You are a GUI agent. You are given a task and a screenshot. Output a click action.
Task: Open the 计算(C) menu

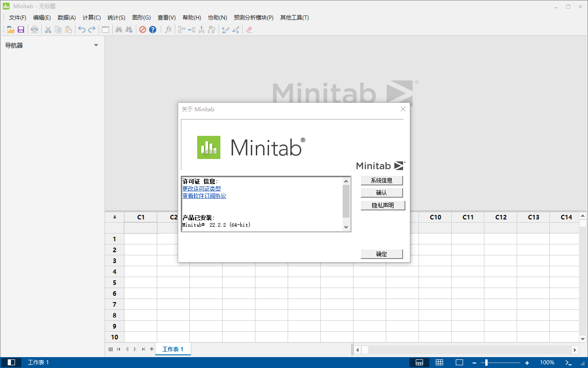92,18
